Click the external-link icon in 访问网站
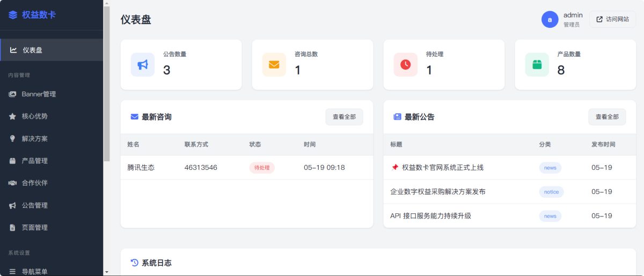The image size is (644, 276). click(599, 19)
